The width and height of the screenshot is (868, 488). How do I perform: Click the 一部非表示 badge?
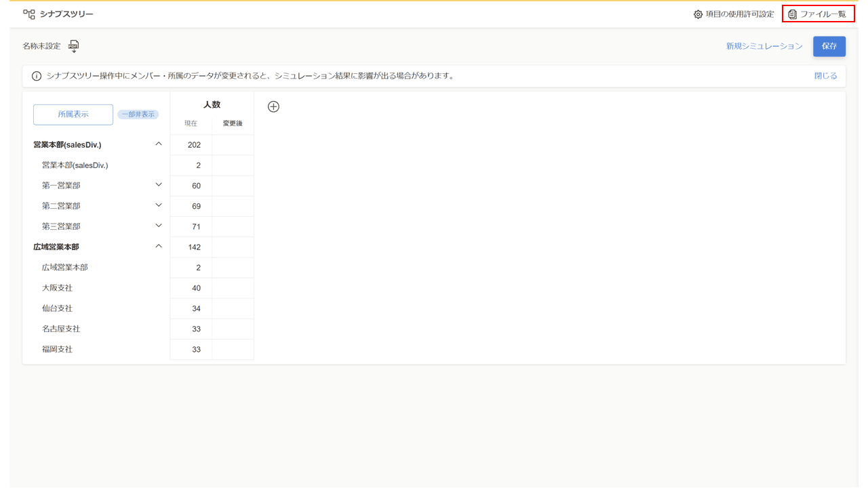(138, 115)
